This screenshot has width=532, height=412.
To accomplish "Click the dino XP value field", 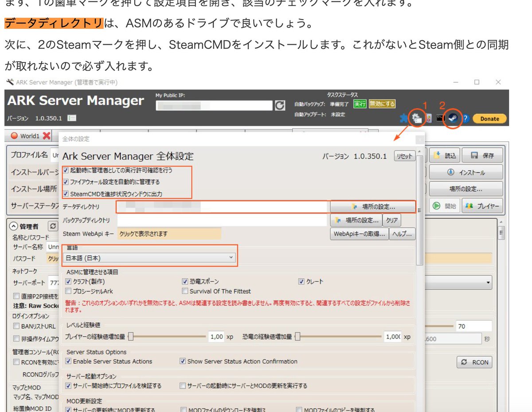I will (393, 337).
